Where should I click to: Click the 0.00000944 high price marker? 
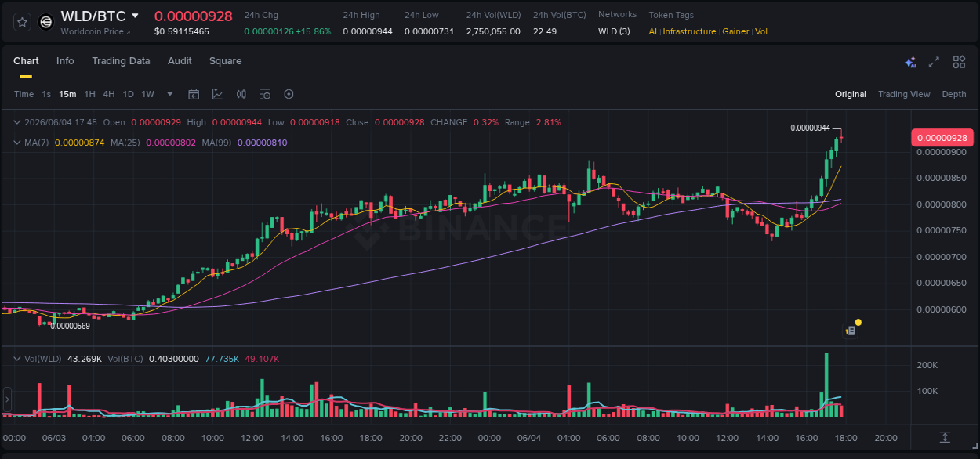point(810,128)
